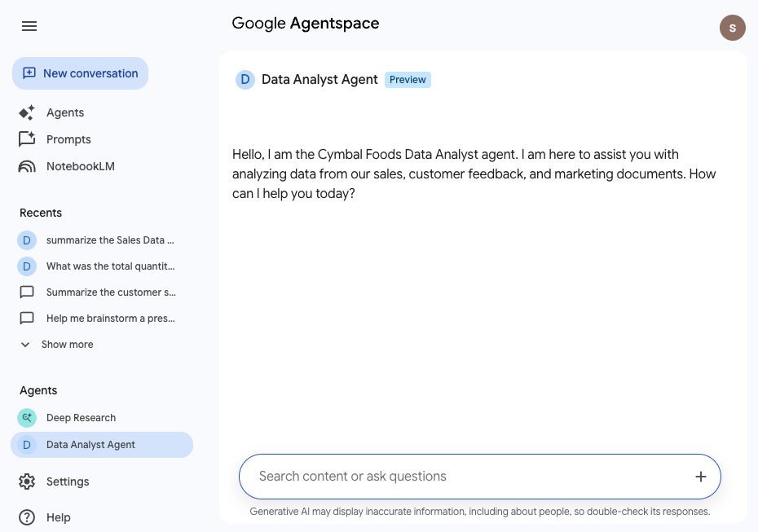Viewport: 758px width, 532px height.
Task: Click the Recents section heading
Action: click(41, 213)
